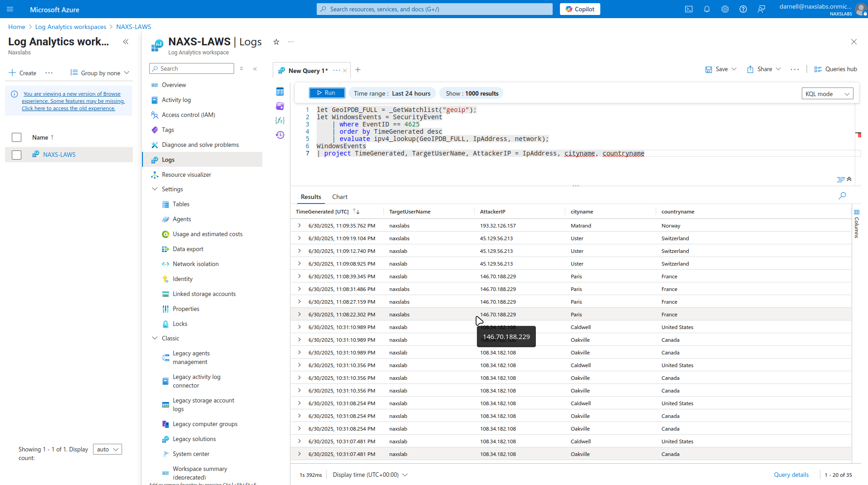Close the Logs blade with X
This screenshot has width=868, height=485.
(x=853, y=42)
